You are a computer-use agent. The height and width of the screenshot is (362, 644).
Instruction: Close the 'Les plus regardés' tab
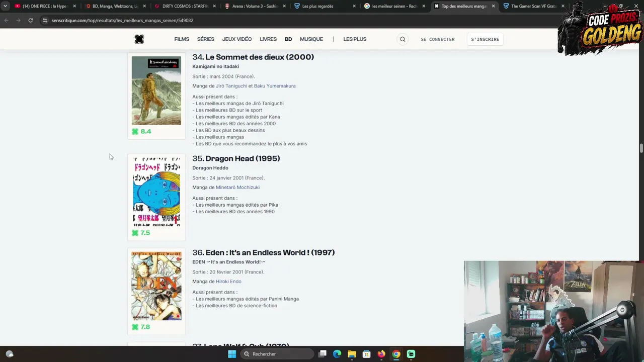pos(354,6)
